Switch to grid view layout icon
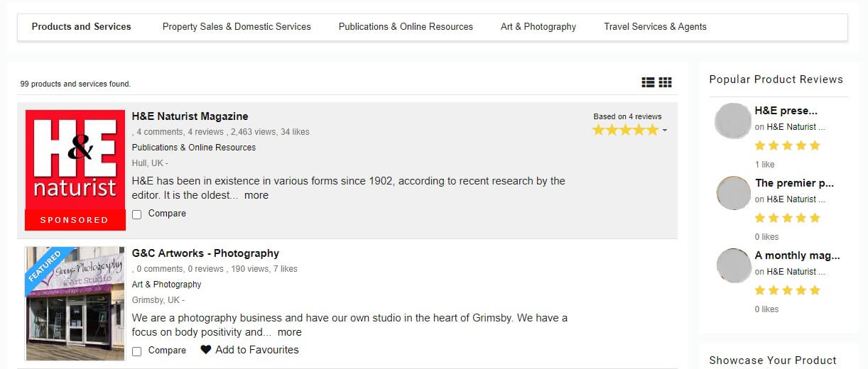Viewport: 868px width, 369px height. pos(665,82)
